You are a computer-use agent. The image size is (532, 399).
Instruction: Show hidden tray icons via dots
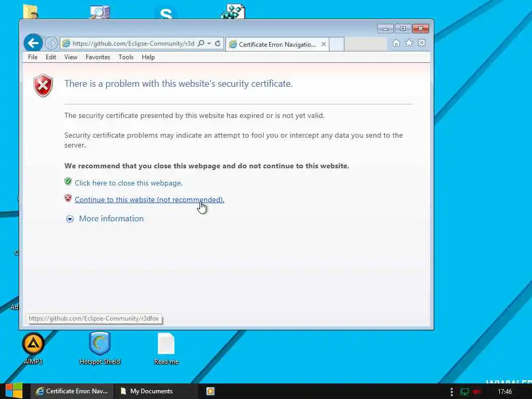451,392
